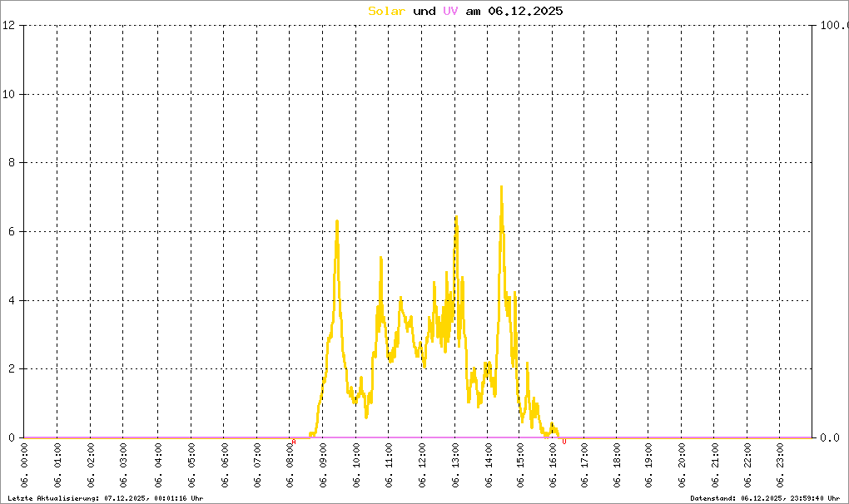Click the highest solar peak near 14:30
849x504 pixels.
coord(501,187)
